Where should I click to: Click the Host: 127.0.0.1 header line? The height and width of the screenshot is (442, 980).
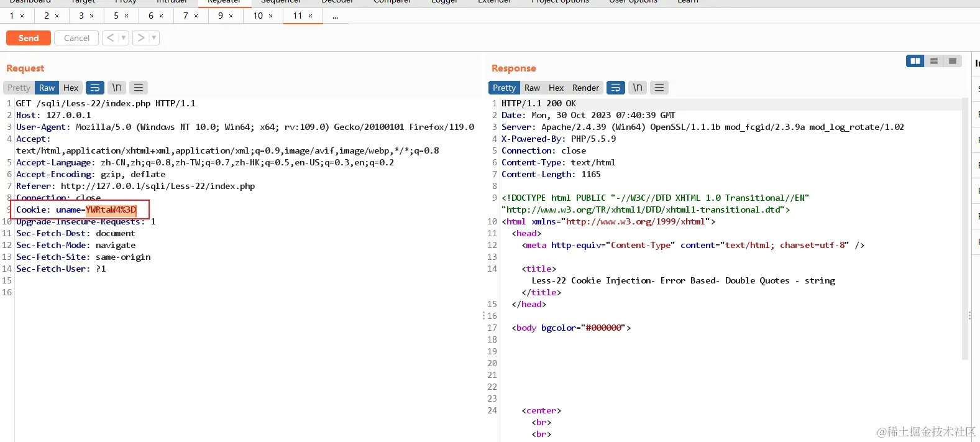[x=53, y=115]
